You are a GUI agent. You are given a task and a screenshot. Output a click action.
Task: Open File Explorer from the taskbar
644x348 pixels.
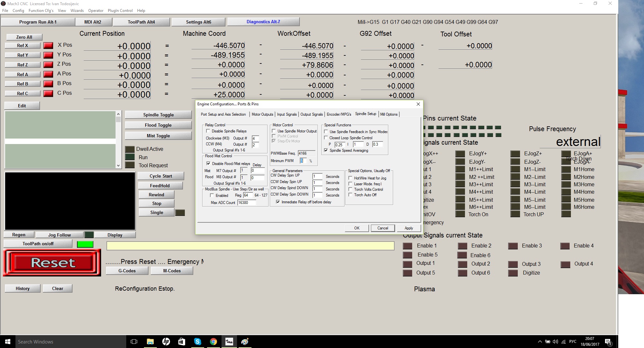150,342
